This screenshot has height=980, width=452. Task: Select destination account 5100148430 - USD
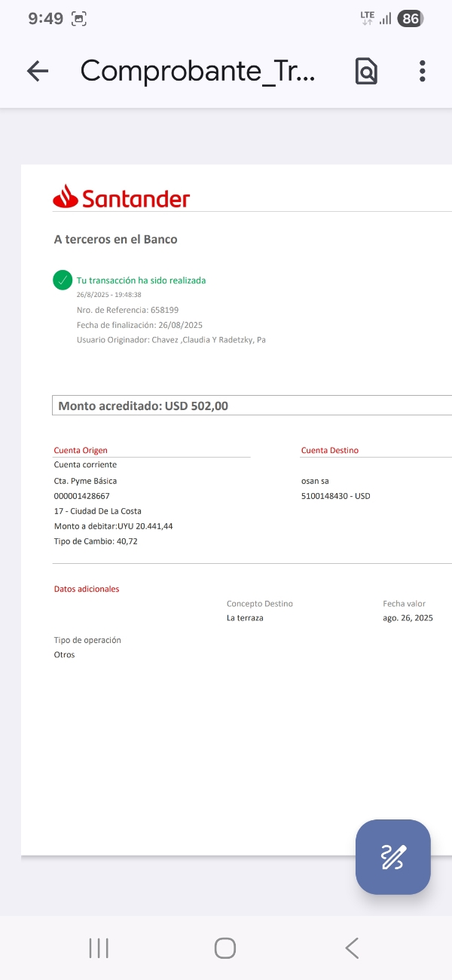(335, 496)
